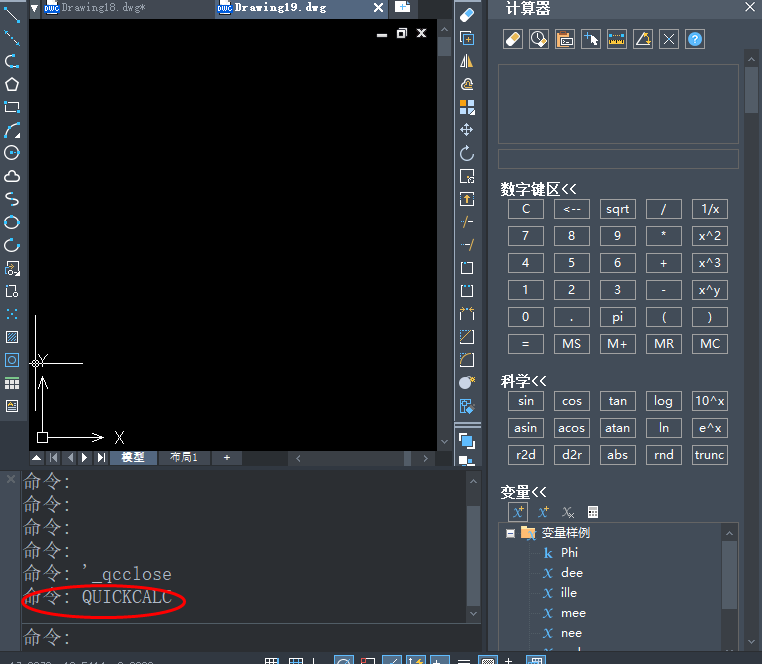Viewport: 762px width, 664px height.
Task: Select the Table tool
Action: coord(12,384)
